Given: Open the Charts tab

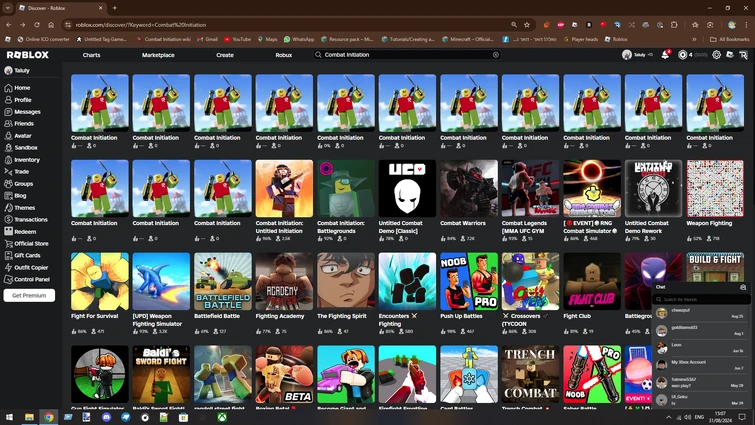Looking at the screenshot, I should pyautogui.click(x=91, y=55).
